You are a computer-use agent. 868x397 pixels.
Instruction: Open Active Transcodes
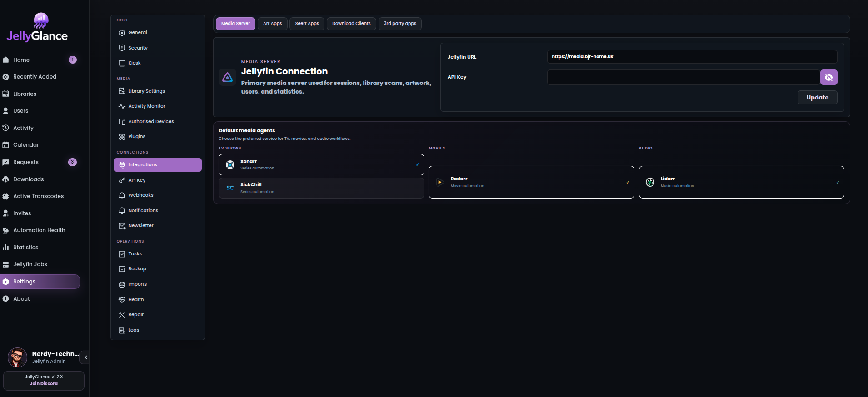coord(40,196)
